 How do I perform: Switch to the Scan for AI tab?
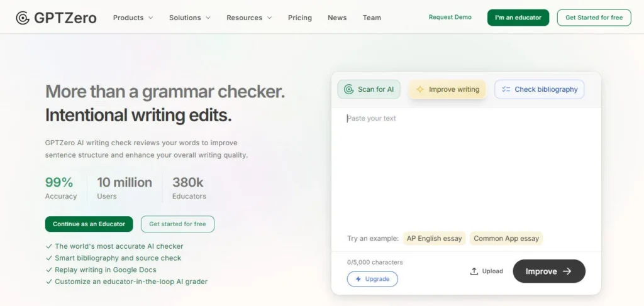click(369, 89)
